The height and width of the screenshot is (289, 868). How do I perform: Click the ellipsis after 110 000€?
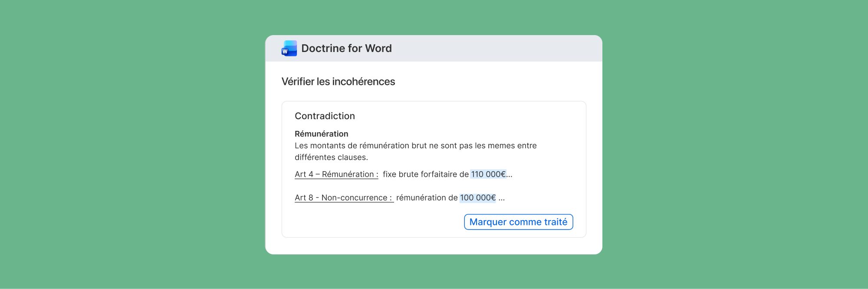[x=510, y=175]
